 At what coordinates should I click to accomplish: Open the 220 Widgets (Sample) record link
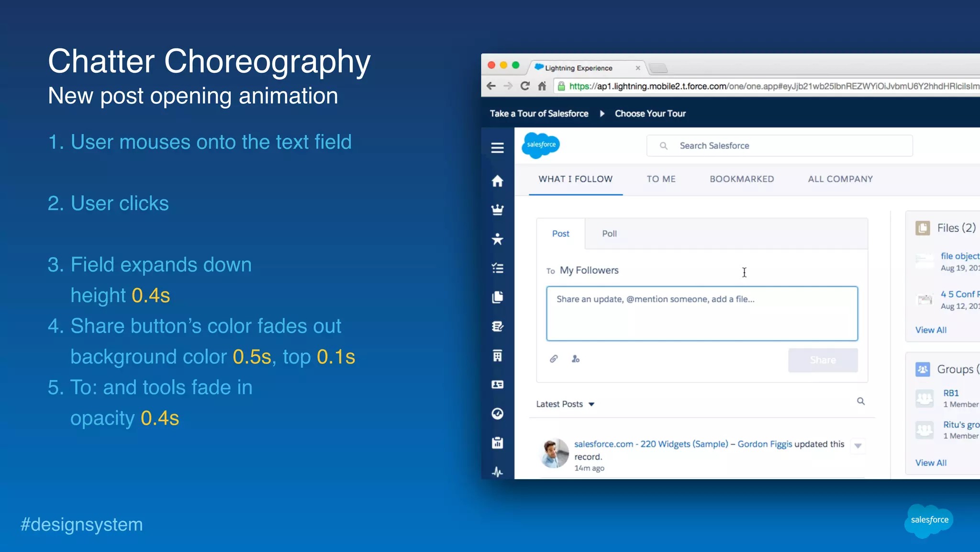tap(651, 444)
